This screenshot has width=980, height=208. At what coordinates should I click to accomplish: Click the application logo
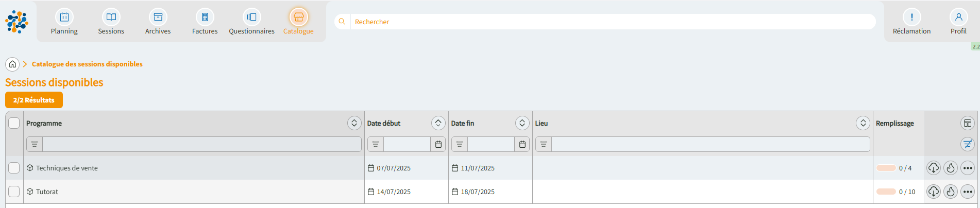click(x=16, y=22)
